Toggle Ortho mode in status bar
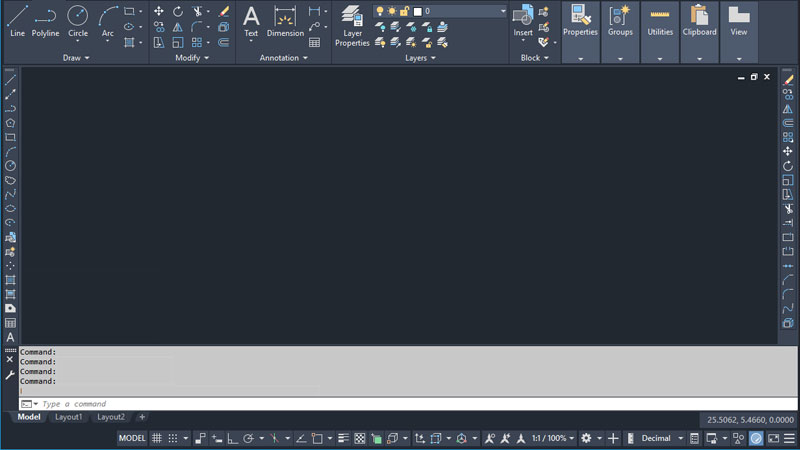800x450 pixels. click(232, 438)
